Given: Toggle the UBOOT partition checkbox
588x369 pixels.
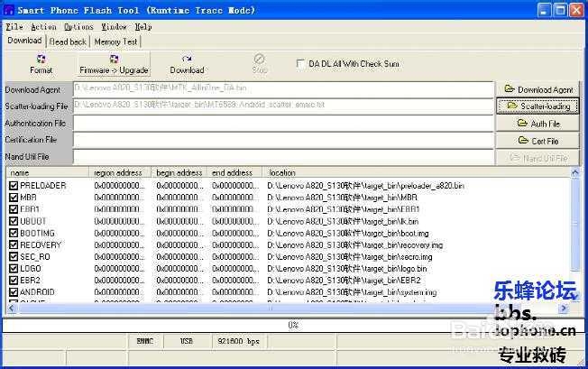Looking at the screenshot, I should pos(14,221).
